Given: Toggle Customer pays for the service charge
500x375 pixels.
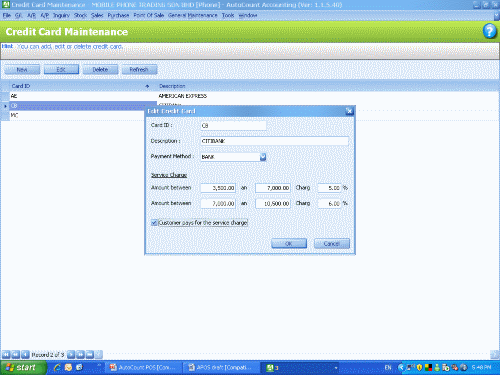Looking at the screenshot, I should [x=154, y=223].
